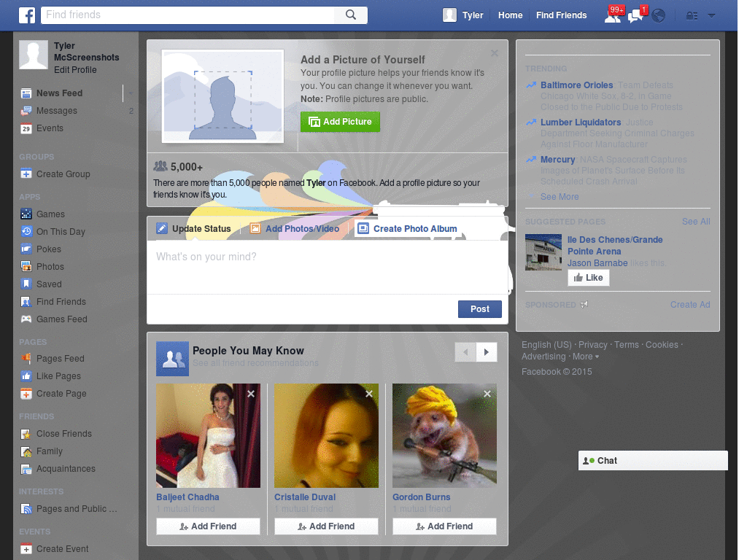The image size is (747, 560).
Task: Remove Cristalle Duval suggestion
Action: click(x=368, y=394)
